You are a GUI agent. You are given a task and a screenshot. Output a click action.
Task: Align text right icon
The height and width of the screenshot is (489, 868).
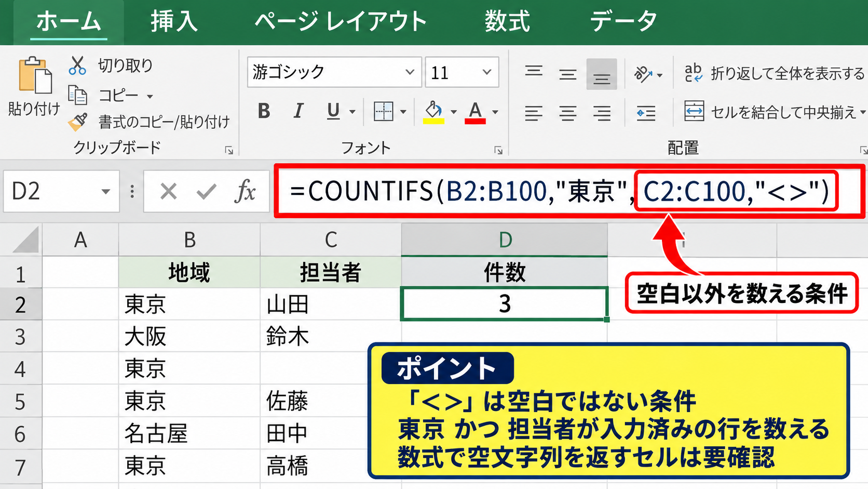602,112
